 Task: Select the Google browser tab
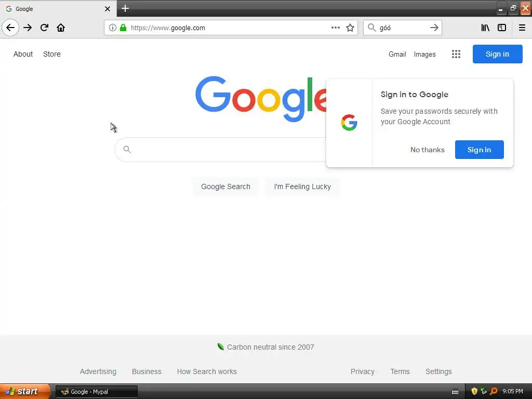tap(58, 8)
